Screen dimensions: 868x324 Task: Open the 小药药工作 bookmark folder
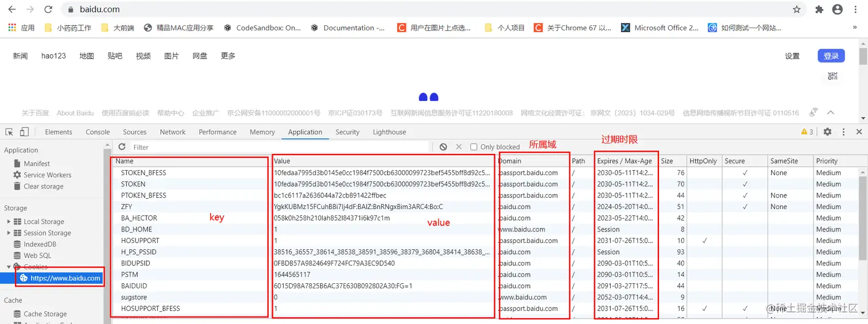pos(68,28)
